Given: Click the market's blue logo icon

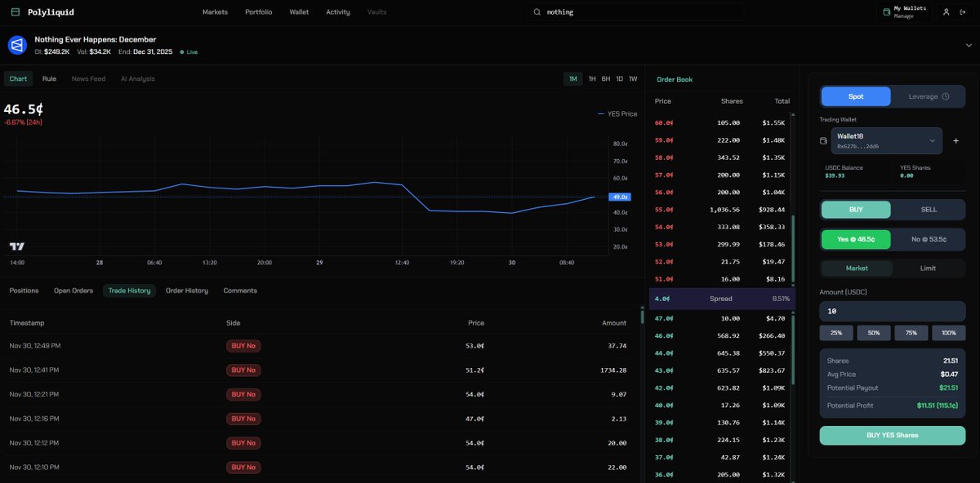Looking at the screenshot, I should pyautogui.click(x=17, y=45).
